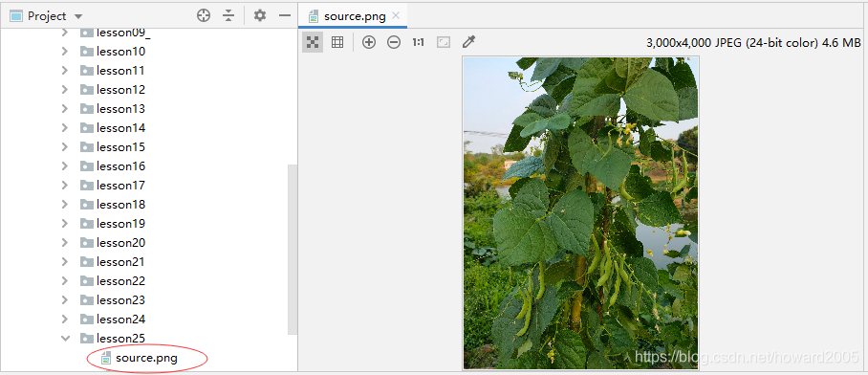
Task: Expand the lesson13 folder
Action: [x=65, y=108]
